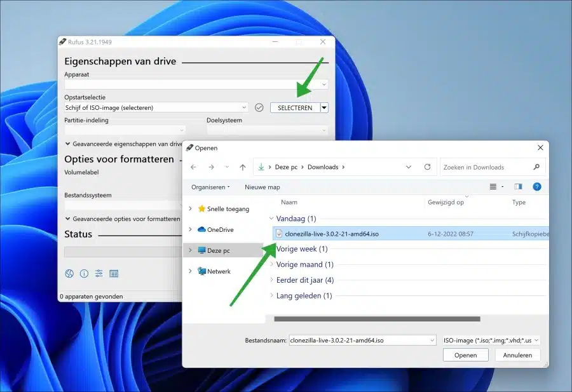Viewport: 572px width, 392px height.
Task: Click the Openen button
Action: [x=465, y=355]
